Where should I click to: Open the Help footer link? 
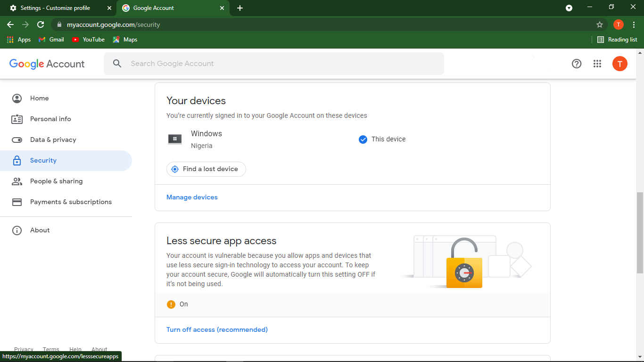click(x=75, y=350)
